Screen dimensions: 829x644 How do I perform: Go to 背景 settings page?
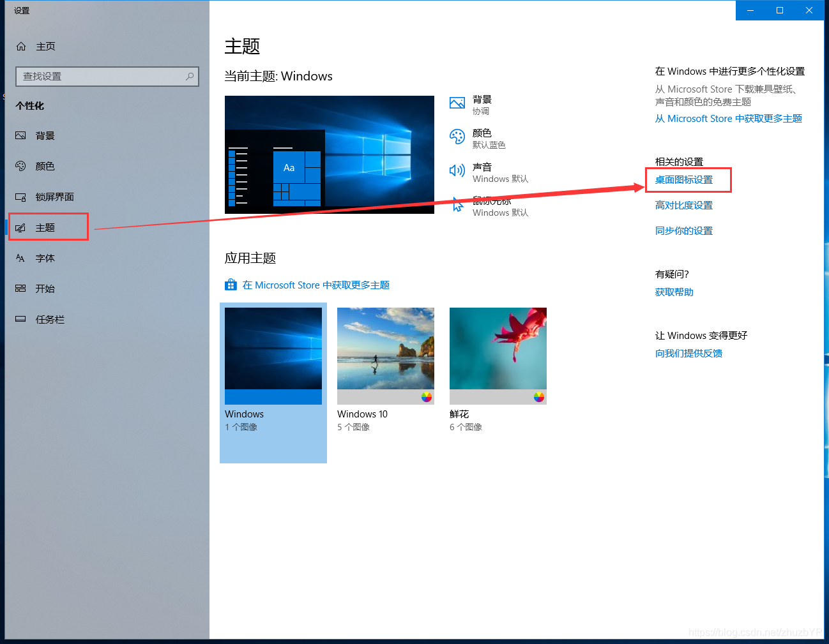pos(107,136)
